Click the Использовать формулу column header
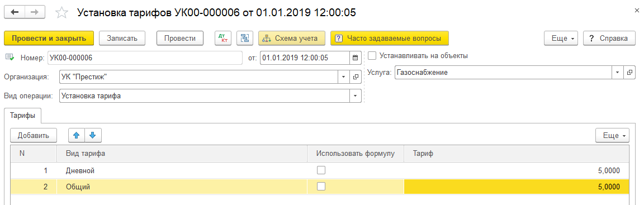Screen dimensions: 644x205 pos(356,154)
